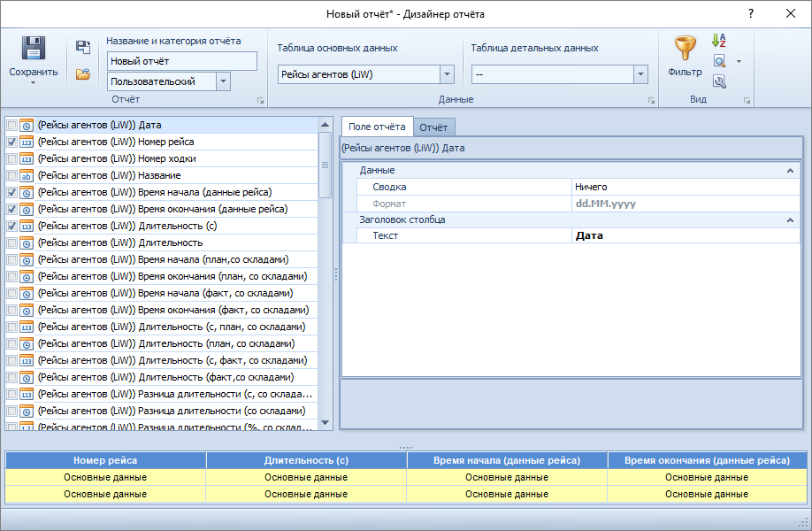Select the Сводка property value Ничего
This screenshot has width=812, height=531.
pos(686,187)
